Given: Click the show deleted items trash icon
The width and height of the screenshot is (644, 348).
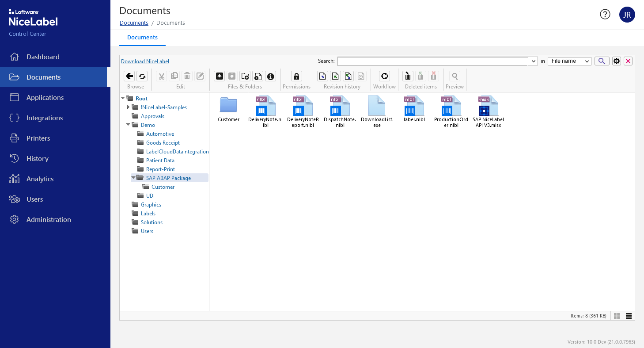Looking at the screenshot, I should (x=408, y=76).
